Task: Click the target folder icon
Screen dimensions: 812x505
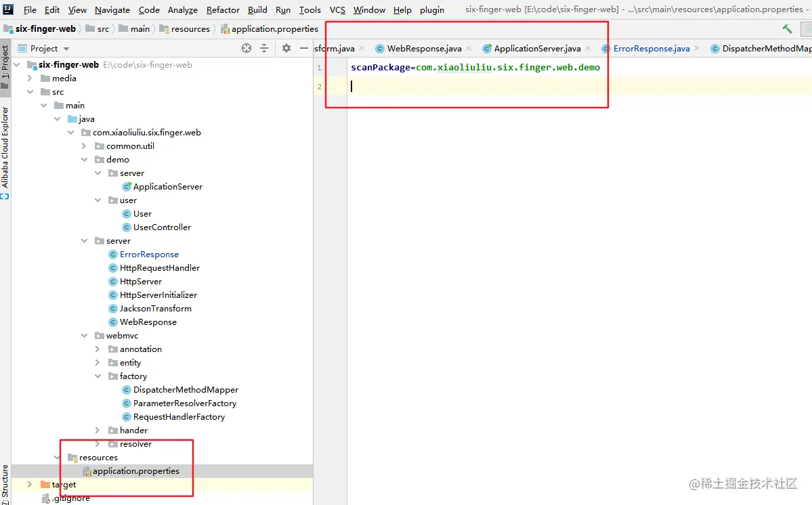Action: point(45,484)
